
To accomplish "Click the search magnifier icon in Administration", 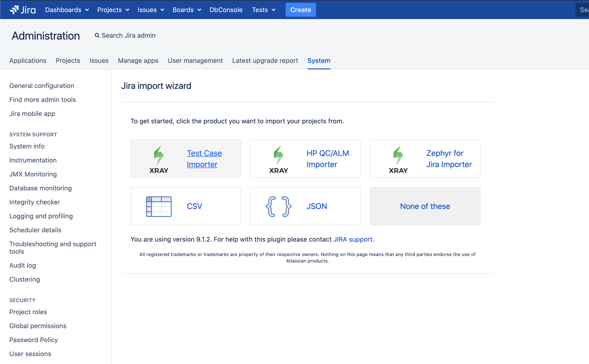I will [97, 35].
